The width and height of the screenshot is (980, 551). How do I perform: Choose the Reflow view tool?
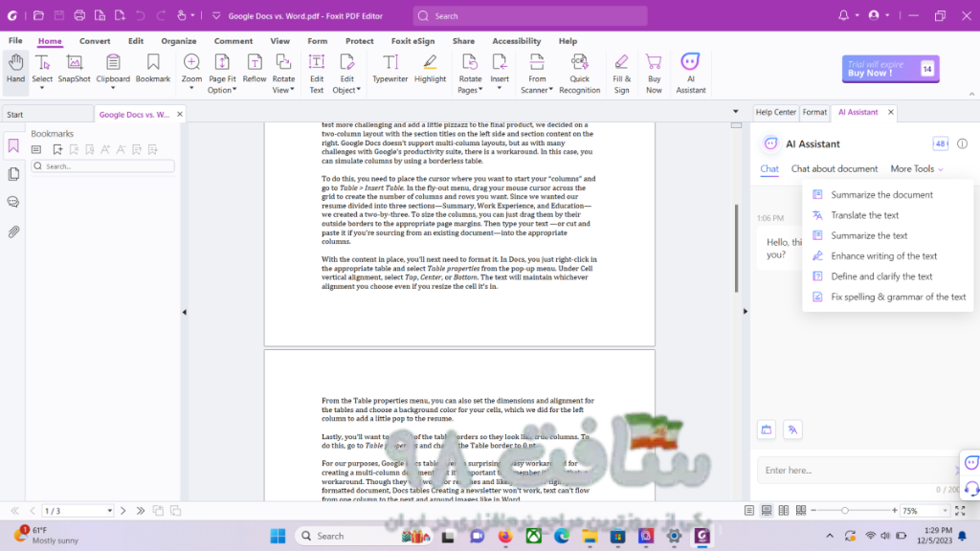click(x=255, y=68)
